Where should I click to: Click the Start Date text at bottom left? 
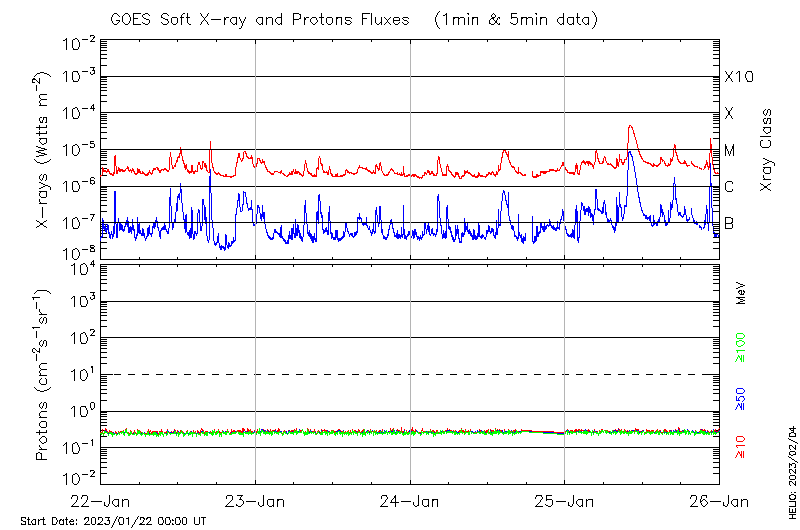pos(113,521)
